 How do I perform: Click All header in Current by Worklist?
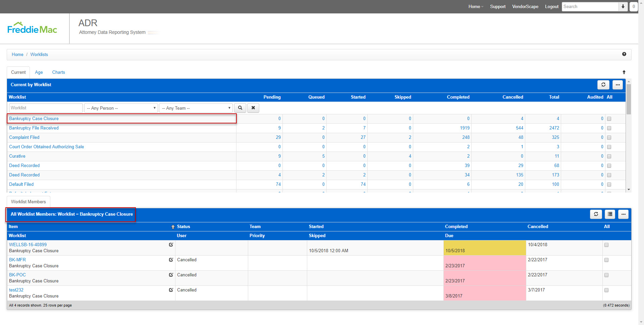(609, 97)
